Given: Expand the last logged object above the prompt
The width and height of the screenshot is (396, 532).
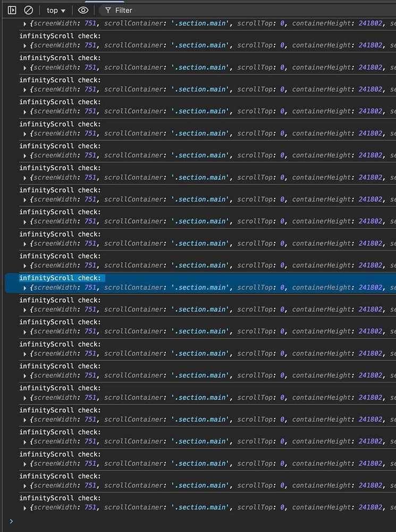Looking at the screenshot, I should click(25, 508).
